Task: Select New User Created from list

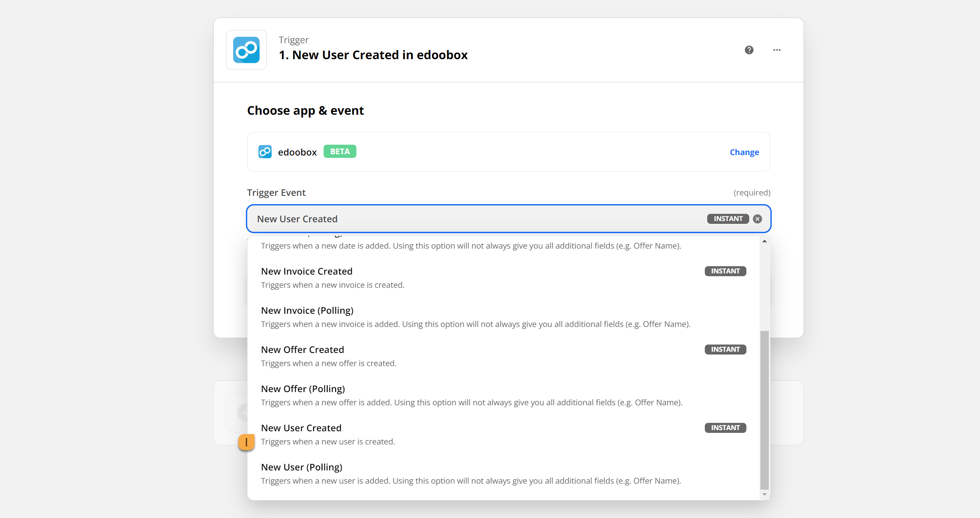Action: [x=301, y=428]
